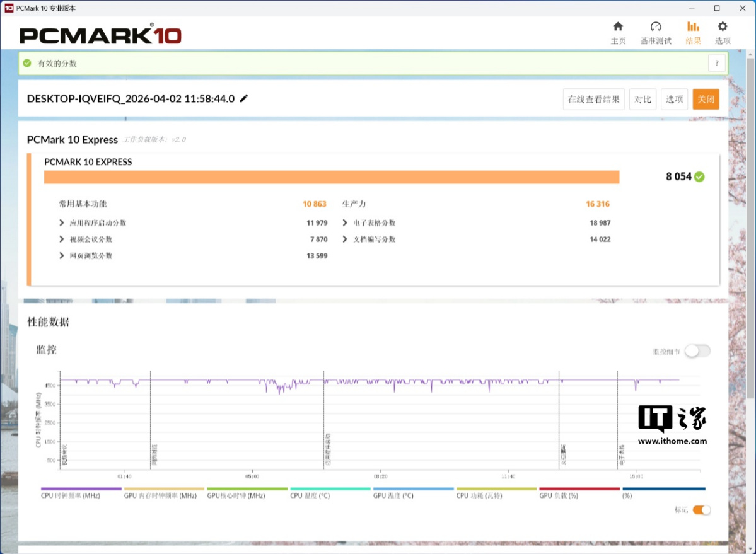Screen dimensions: 756x554
Task: Click pencil icon to rename result
Action: [x=244, y=98]
